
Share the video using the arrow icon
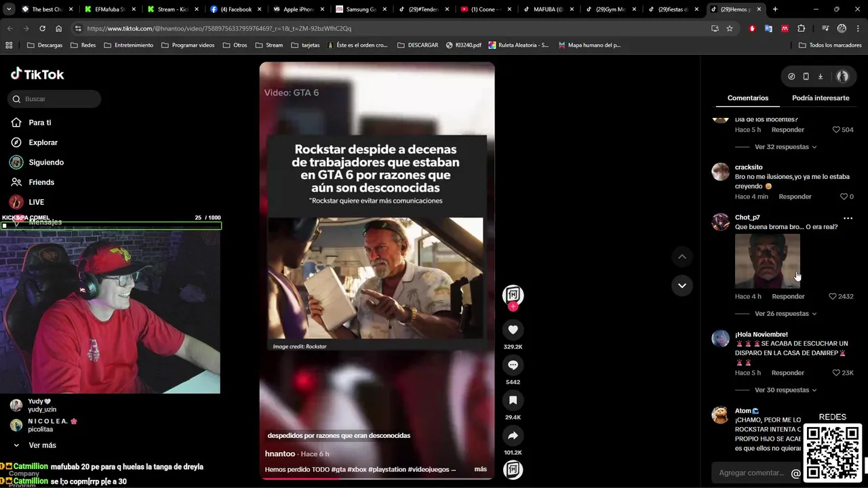[513, 436]
